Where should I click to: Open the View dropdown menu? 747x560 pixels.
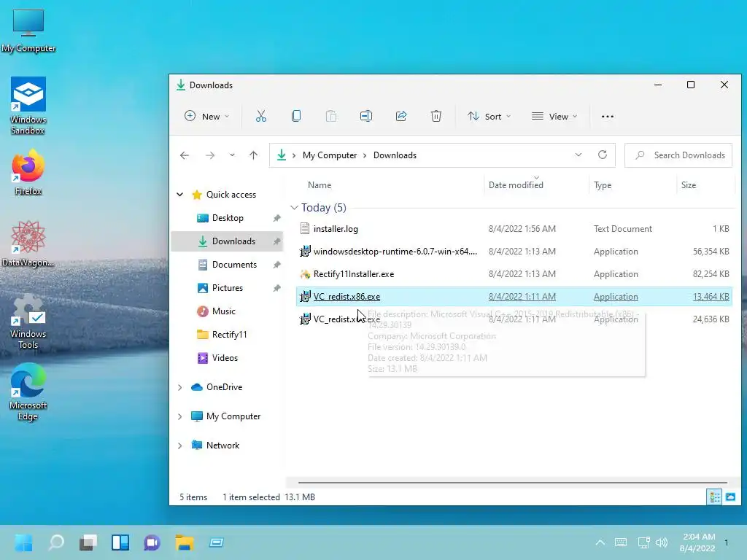pyautogui.click(x=554, y=116)
